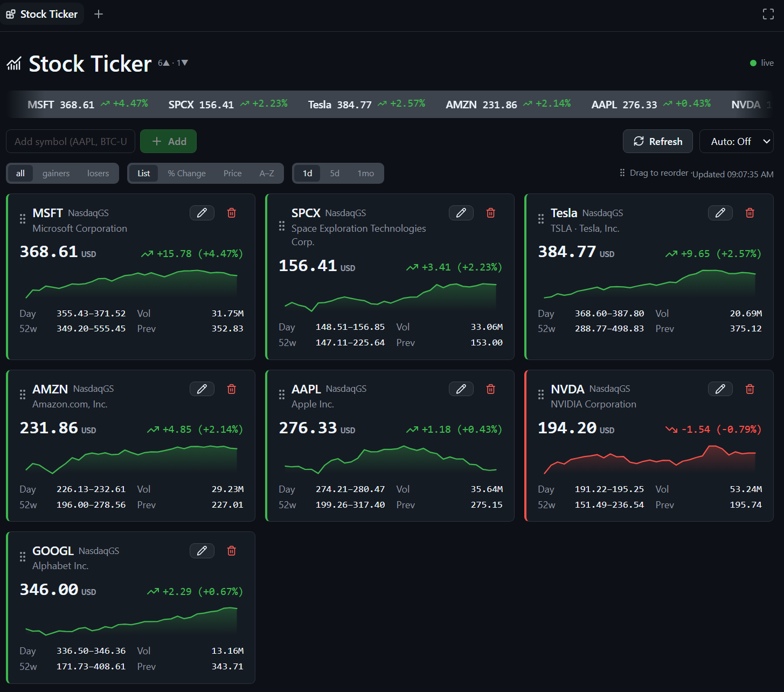Show only losers in the filter
The image size is (784, 692).
[98, 174]
